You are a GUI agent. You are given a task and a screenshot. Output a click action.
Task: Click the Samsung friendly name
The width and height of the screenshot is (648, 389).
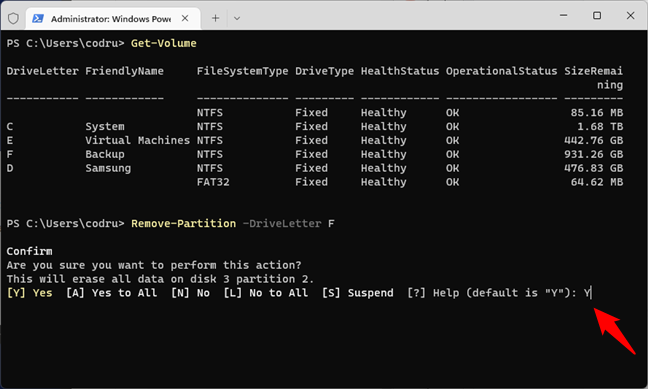click(x=108, y=168)
